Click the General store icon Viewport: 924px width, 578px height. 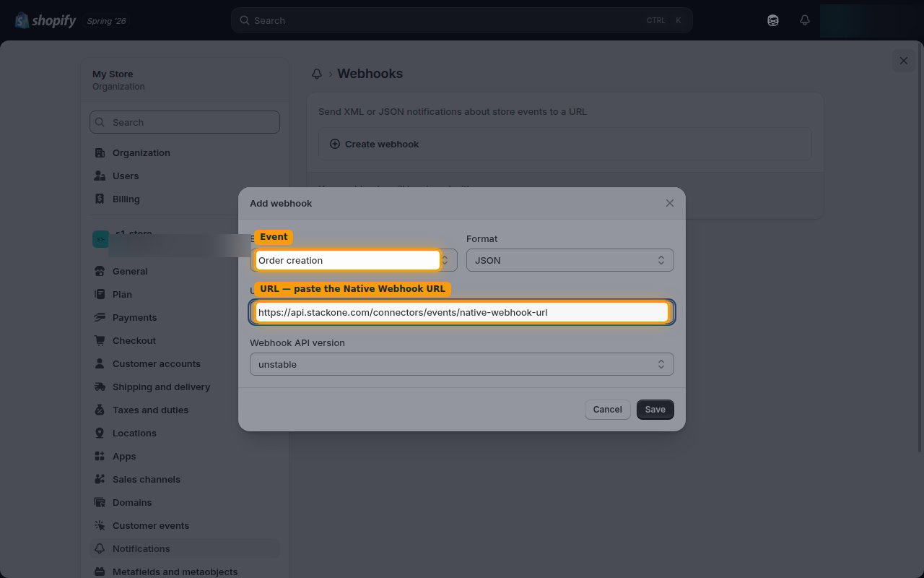[100, 271]
